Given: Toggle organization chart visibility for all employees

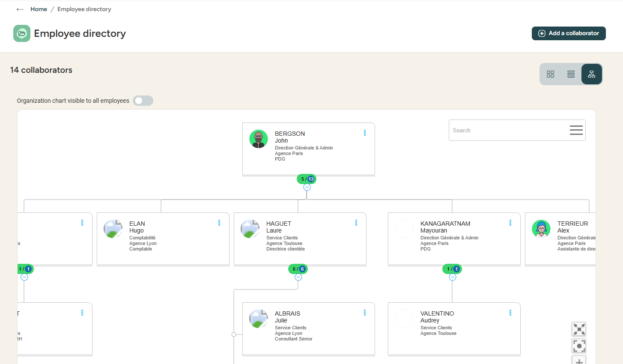Looking at the screenshot, I should coord(143,101).
